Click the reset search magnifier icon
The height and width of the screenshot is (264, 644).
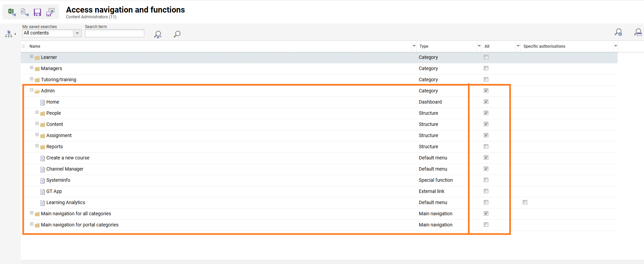click(157, 34)
